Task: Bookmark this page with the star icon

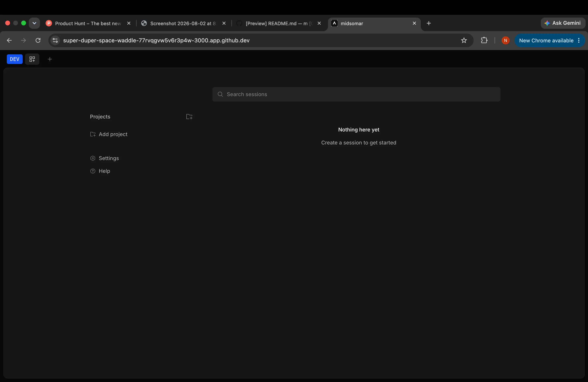Action: (464, 41)
